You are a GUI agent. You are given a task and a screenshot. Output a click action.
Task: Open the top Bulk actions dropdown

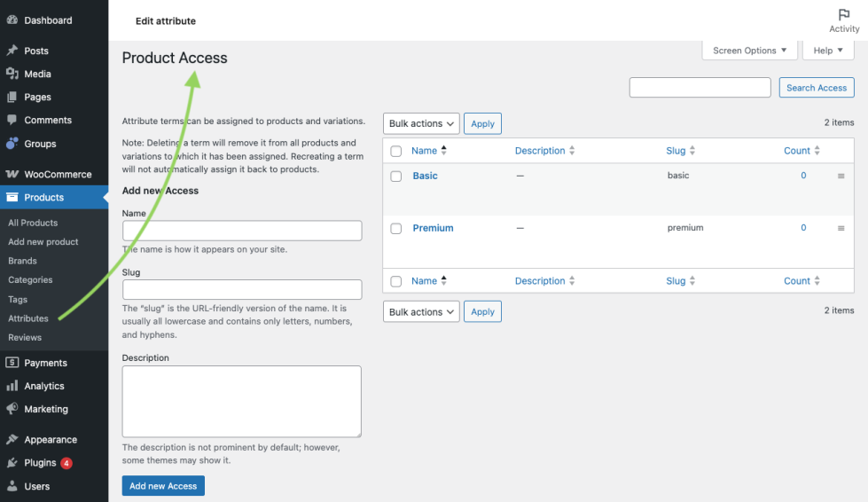(x=421, y=123)
